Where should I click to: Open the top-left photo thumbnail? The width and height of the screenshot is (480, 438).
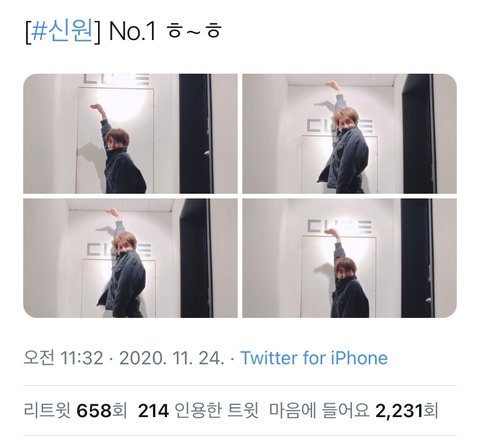(130, 134)
